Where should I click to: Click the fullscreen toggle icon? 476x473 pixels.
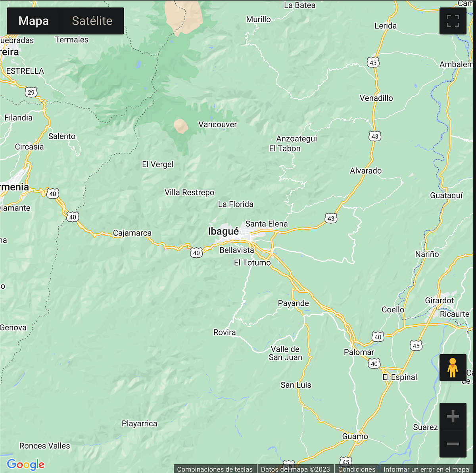(x=453, y=21)
